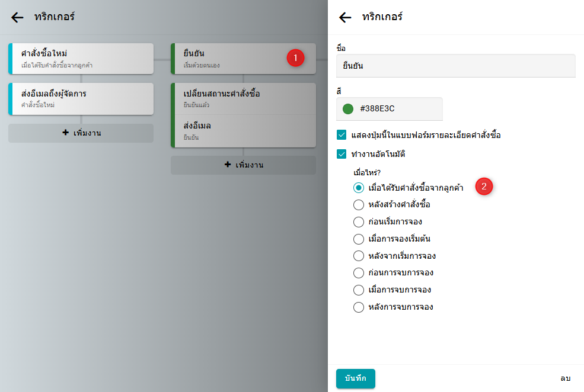Image resolution: width=584 pixels, height=392 pixels.
Task: Click the ชื่อ name input field
Action: [x=455, y=66]
